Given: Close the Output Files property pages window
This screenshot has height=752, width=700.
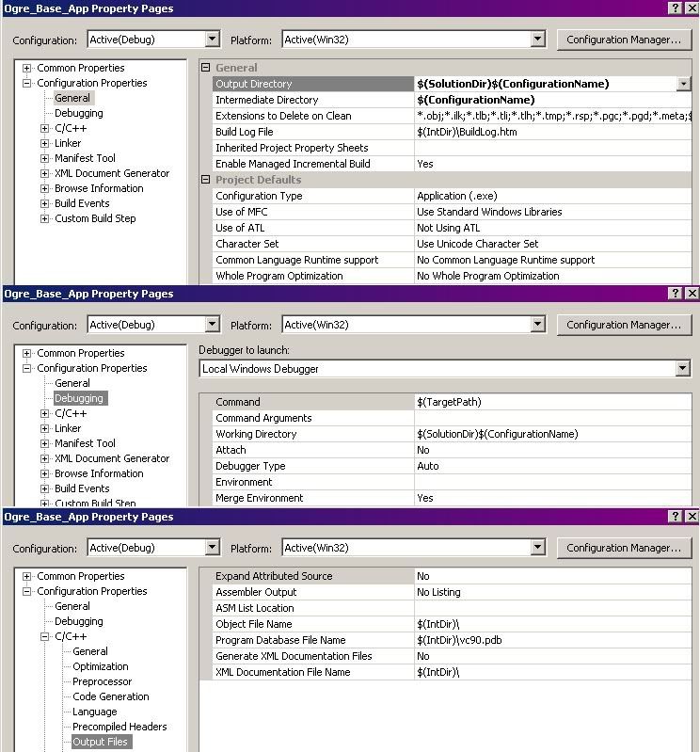Looking at the screenshot, I should (x=692, y=516).
